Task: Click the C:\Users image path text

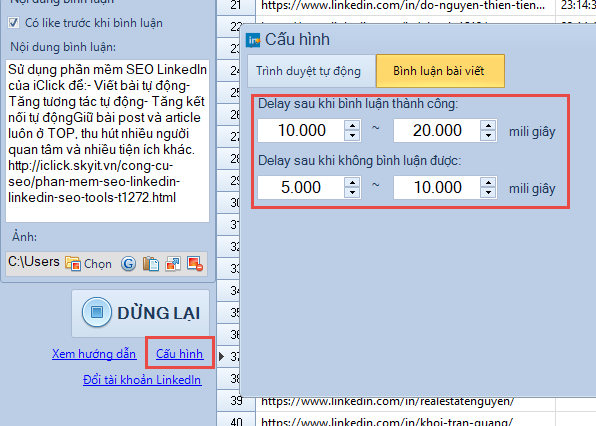Action: (34, 262)
